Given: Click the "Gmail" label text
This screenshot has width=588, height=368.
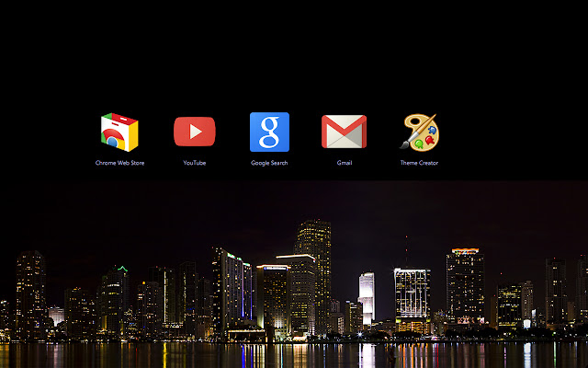Looking at the screenshot, I should coord(345,163).
